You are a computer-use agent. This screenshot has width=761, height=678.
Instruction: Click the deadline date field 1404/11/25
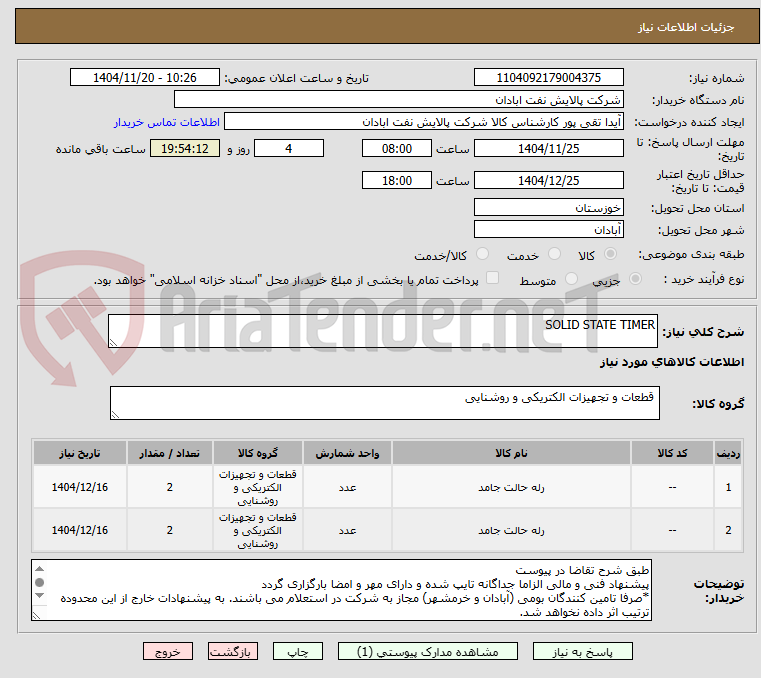click(548, 148)
